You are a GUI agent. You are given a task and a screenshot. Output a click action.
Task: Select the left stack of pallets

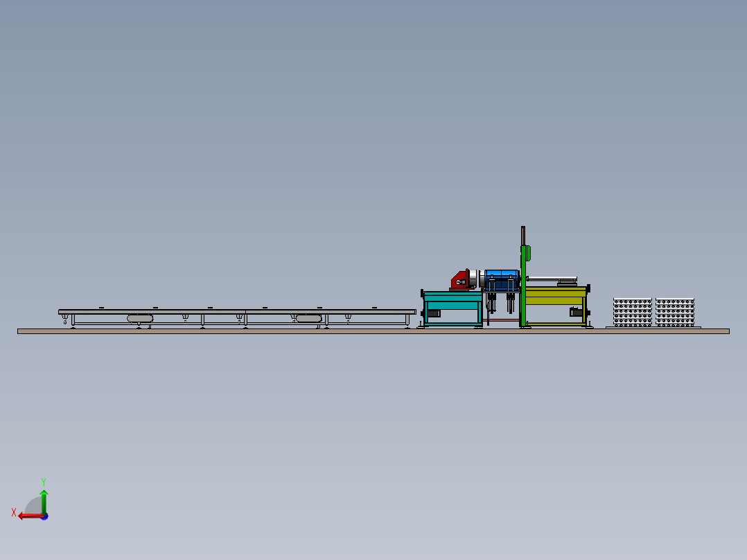[x=632, y=312]
